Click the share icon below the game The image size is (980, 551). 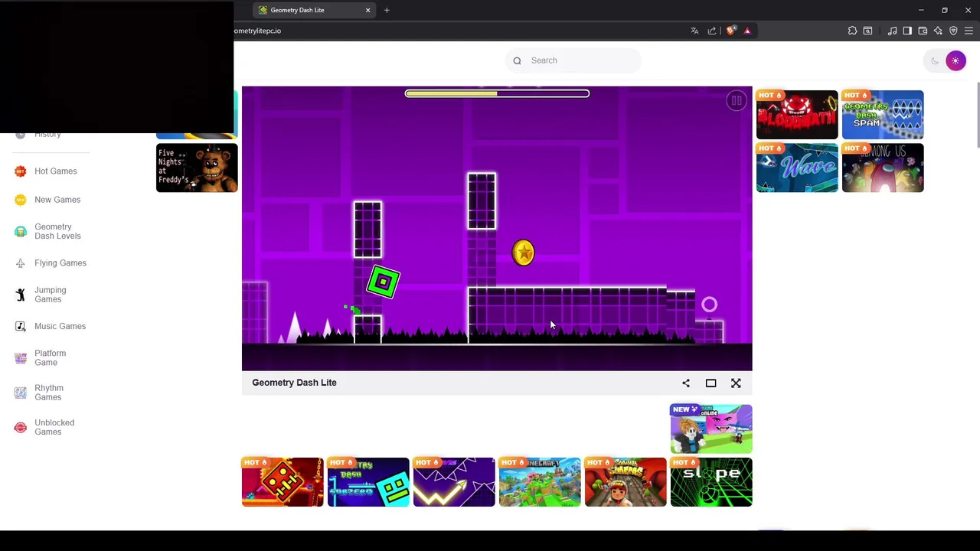click(686, 383)
